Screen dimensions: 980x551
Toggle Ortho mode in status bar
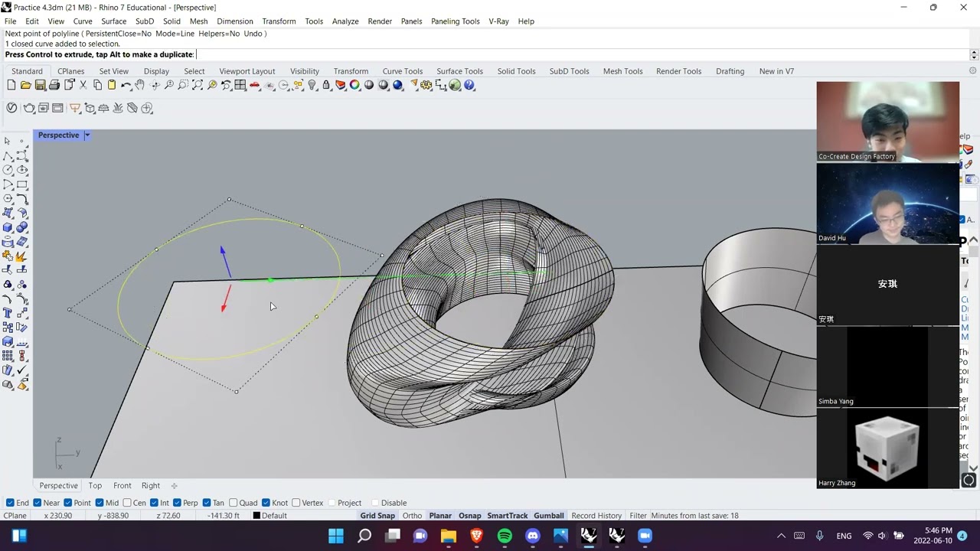point(412,516)
